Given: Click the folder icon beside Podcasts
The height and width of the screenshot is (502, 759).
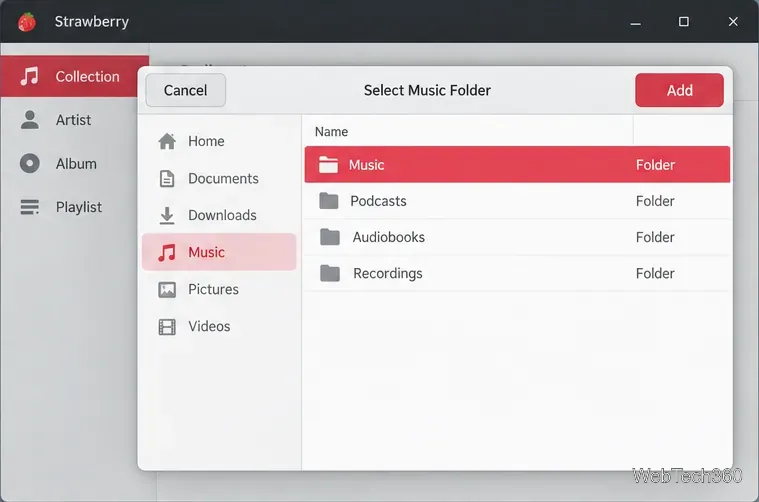Looking at the screenshot, I should (329, 200).
